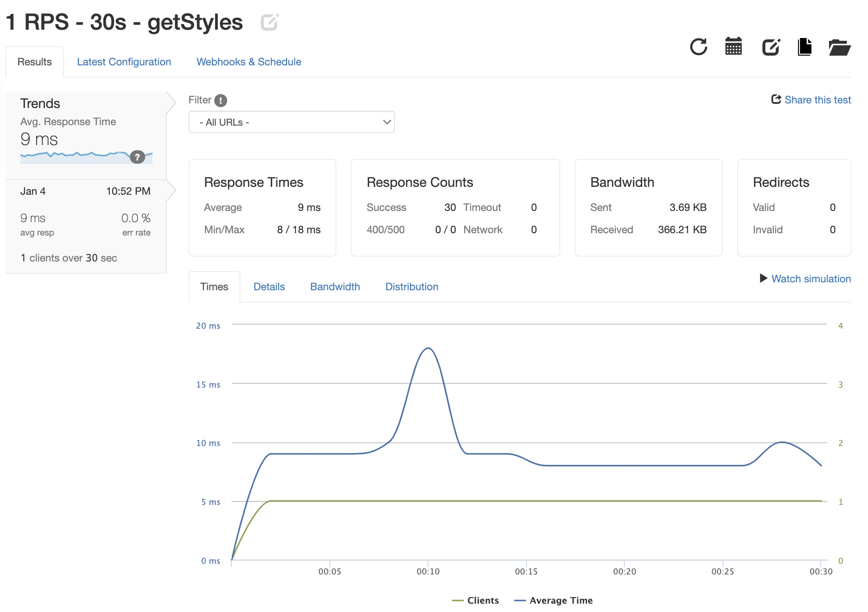
Task: Re-run the test with the refresh icon
Action: click(698, 46)
